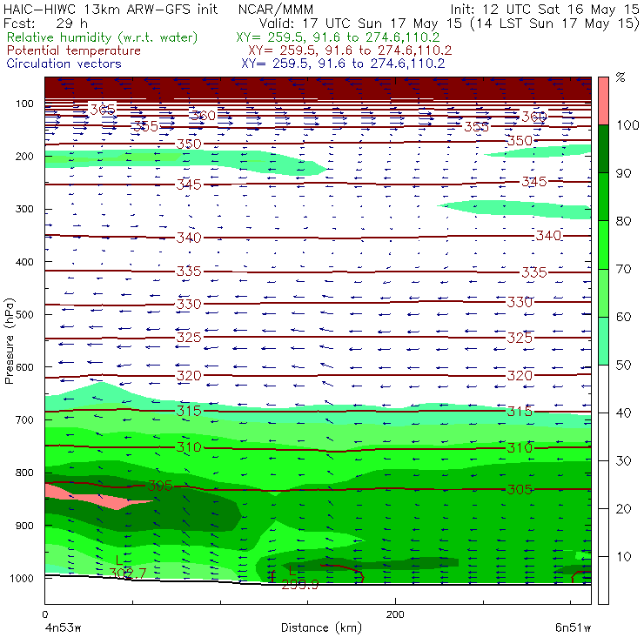Select the green XY coordinate line text
644x644 pixels.
[338, 37]
